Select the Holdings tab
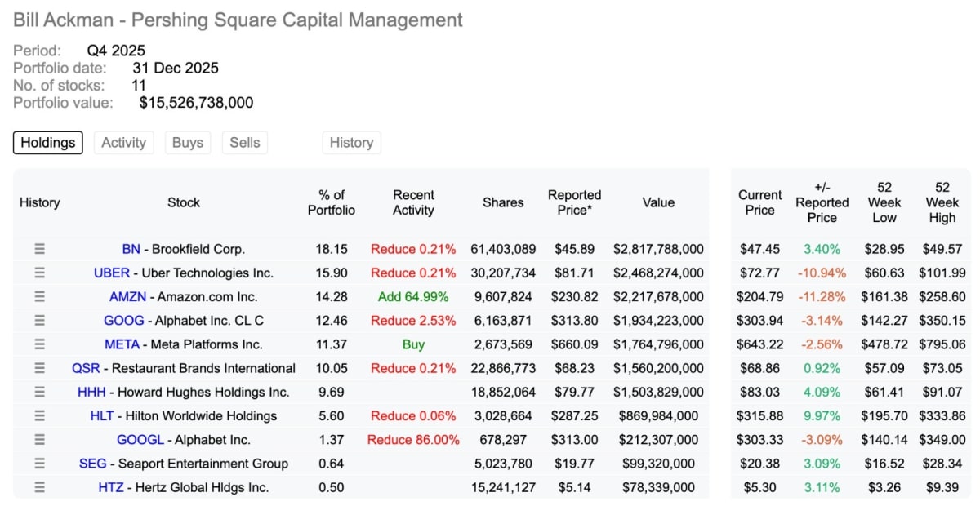Viewport: 980px width, 506px height. [47, 142]
